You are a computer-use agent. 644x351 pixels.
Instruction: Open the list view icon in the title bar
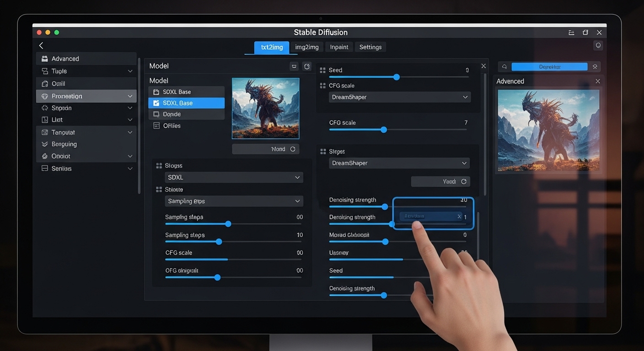tap(571, 32)
